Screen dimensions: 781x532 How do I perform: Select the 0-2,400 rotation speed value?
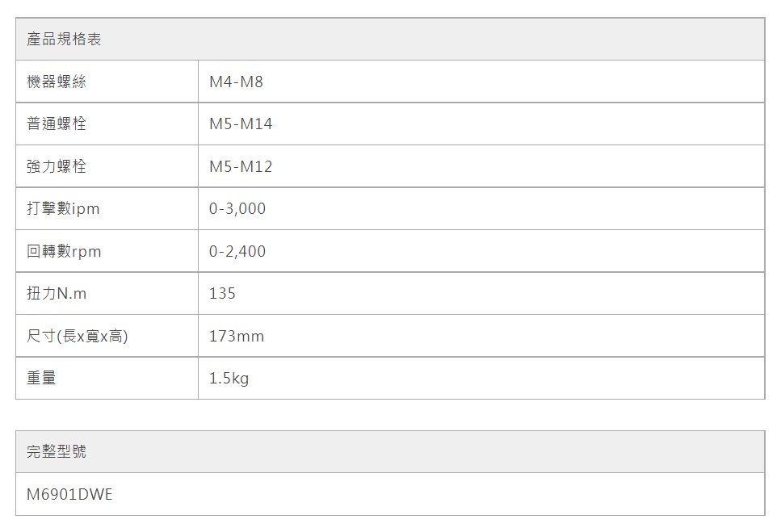(x=237, y=252)
